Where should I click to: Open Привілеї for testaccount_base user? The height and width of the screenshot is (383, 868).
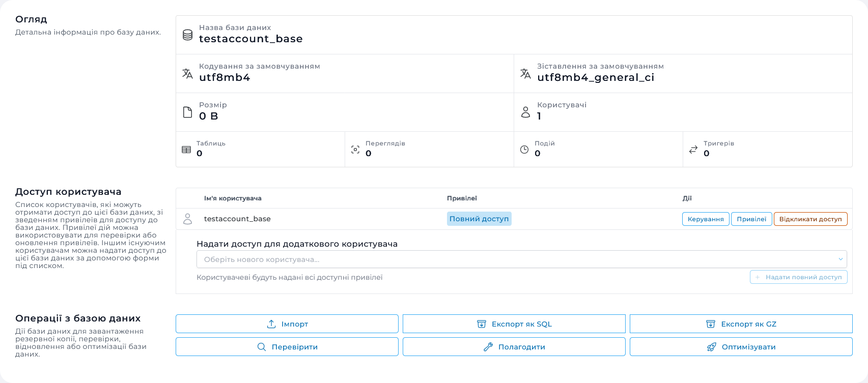click(751, 219)
